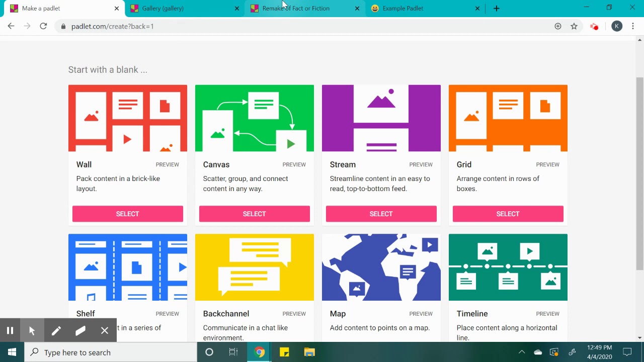Image resolution: width=644 pixels, height=362 pixels.
Task: Click the OneDrive cloud tray icon
Action: (538, 352)
